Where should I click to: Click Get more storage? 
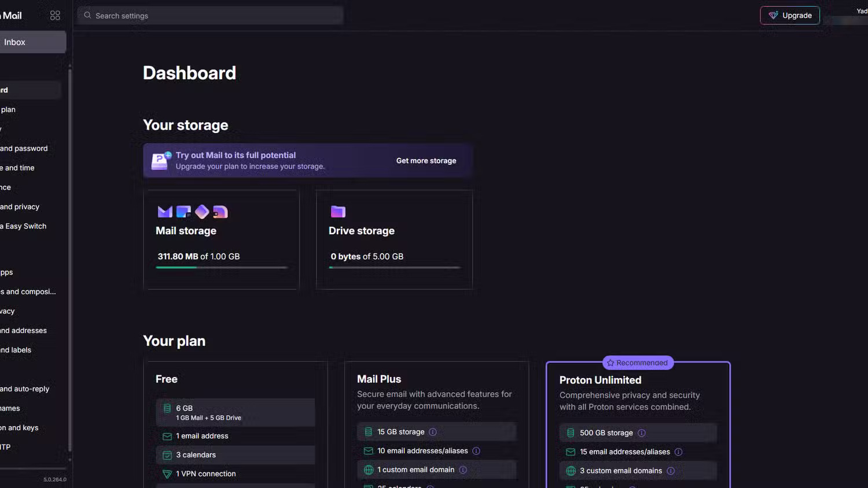coord(426,161)
